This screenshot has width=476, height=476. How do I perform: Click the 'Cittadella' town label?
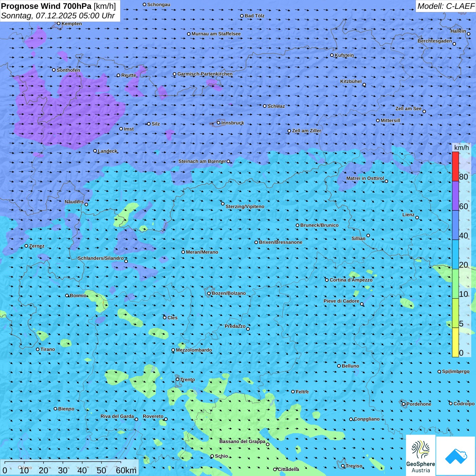[x=288, y=469]
